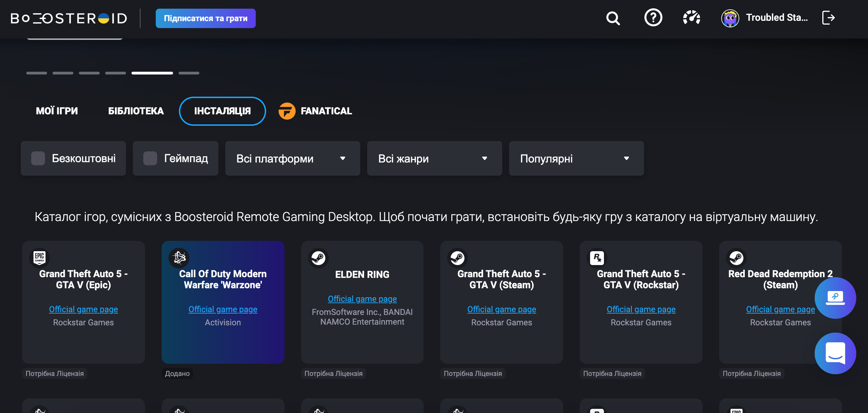Open the FANATICAL tab label
Image resolution: width=868 pixels, height=413 pixels.
tap(326, 111)
